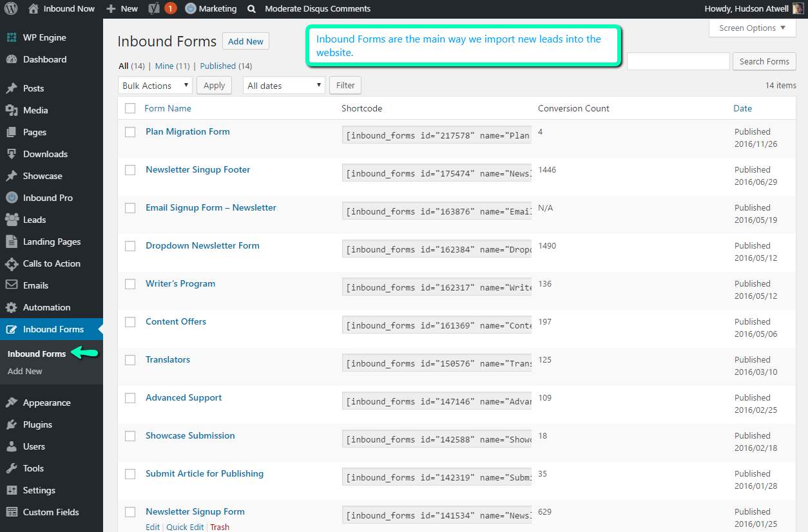Screen dimensions: 808x532
Task: Expand the Screen Options panel
Action: (x=753, y=28)
